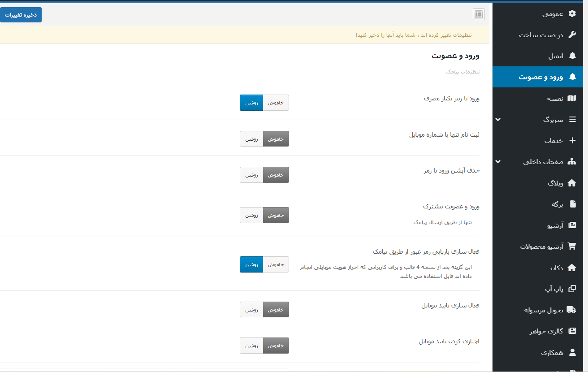Click the sitemap icon beside صفحات داخلی
Viewport: 588px width, 372px height.
click(x=572, y=161)
